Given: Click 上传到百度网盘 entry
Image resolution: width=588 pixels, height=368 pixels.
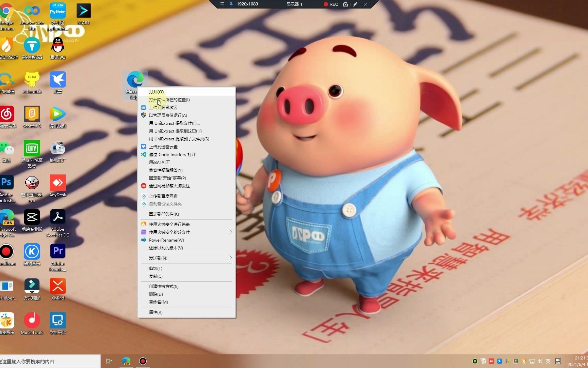Looking at the screenshot, I should tap(186, 196).
